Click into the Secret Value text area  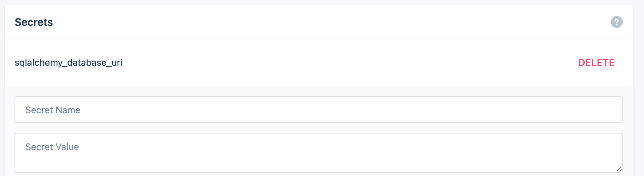(318, 153)
